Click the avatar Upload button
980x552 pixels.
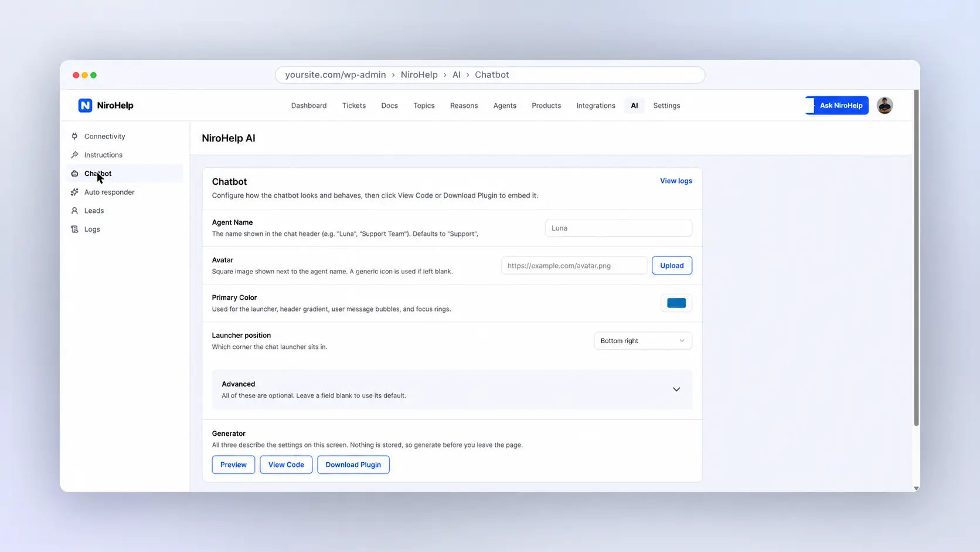tap(672, 266)
